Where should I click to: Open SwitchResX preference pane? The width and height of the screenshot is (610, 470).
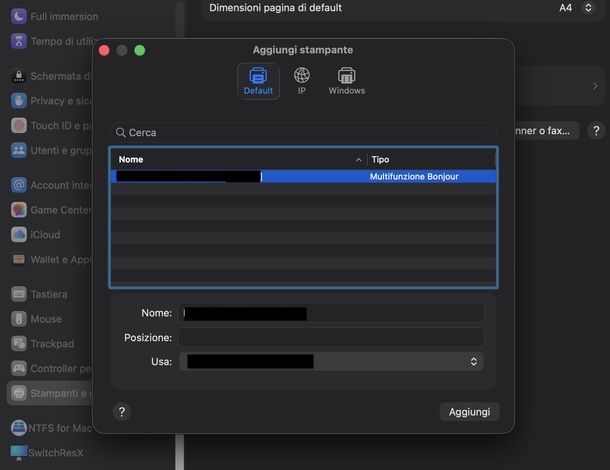47,452
